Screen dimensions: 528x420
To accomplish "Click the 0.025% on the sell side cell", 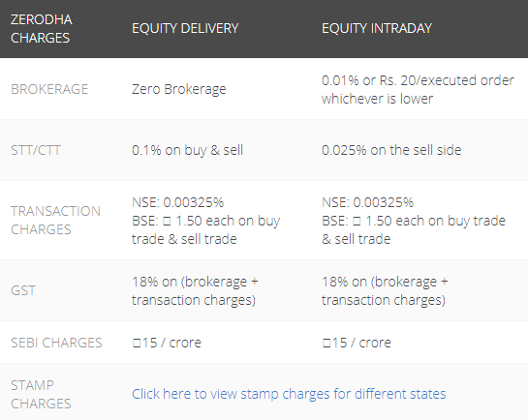I will (x=391, y=150).
